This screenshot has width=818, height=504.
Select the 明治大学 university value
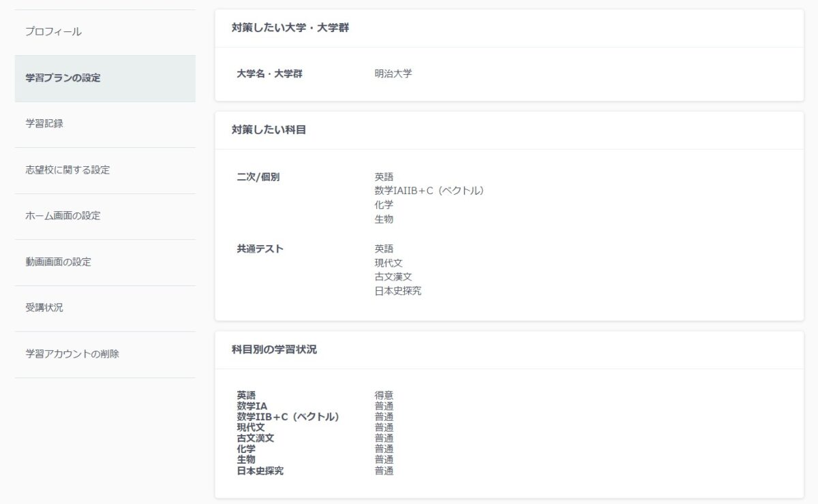(393, 74)
